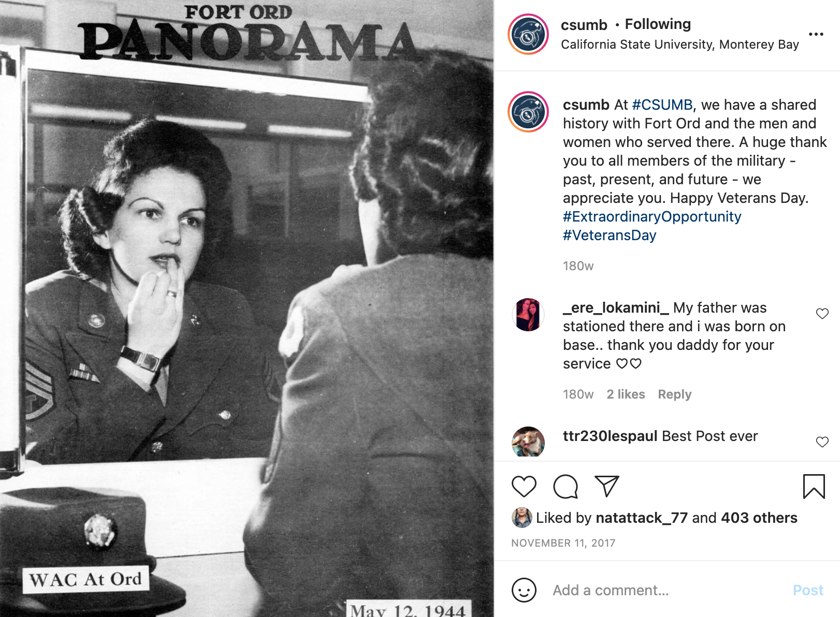840x617 pixels.
Task: Open the #ExtraordinaryOpportunity hashtag
Action: [x=652, y=216]
